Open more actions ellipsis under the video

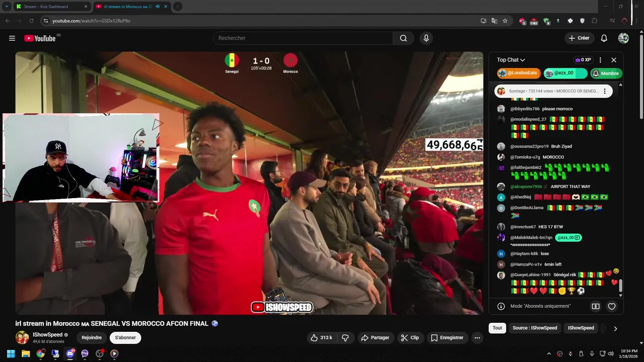click(x=477, y=338)
